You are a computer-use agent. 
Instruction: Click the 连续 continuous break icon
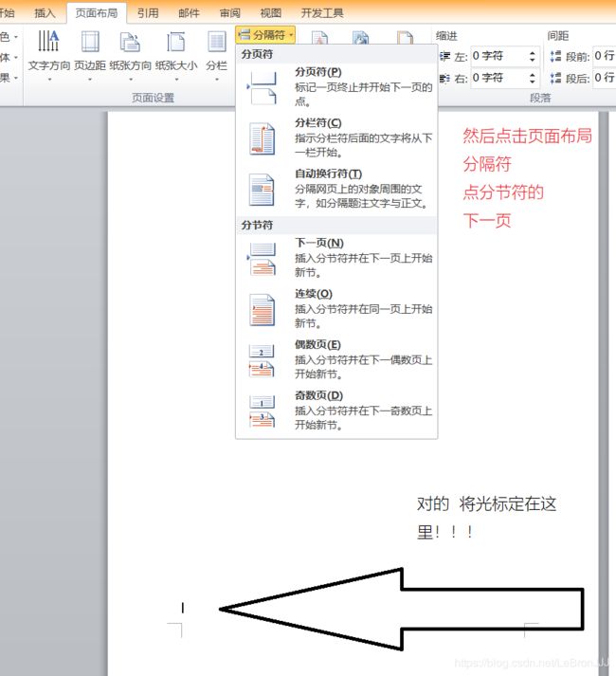point(262,309)
